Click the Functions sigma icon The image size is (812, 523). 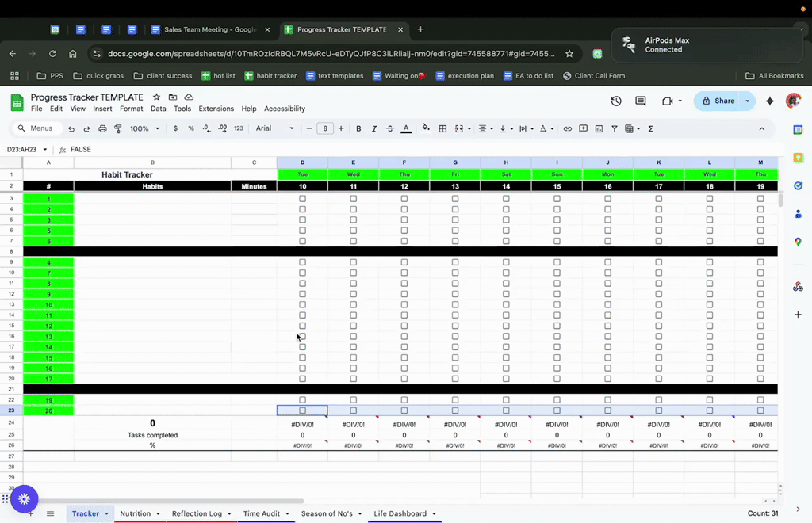click(x=651, y=128)
